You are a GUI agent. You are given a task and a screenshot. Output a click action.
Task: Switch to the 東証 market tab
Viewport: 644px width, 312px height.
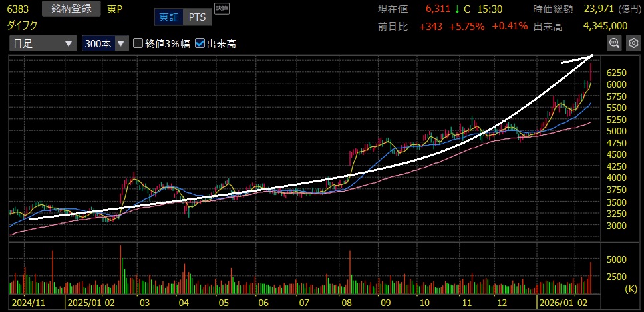[168, 17]
